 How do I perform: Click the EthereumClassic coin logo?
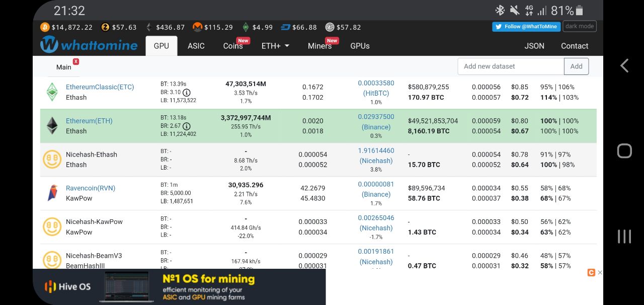tap(52, 92)
